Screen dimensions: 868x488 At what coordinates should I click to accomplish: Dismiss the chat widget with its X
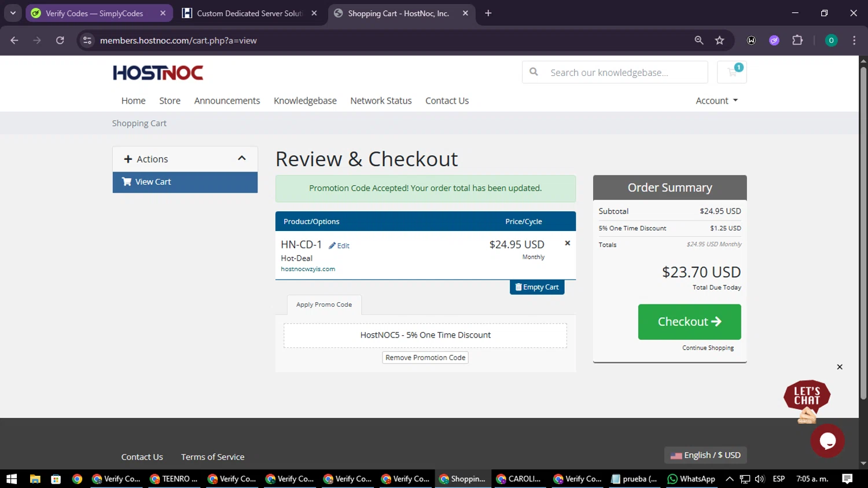pyautogui.click(x=840, y=367)
